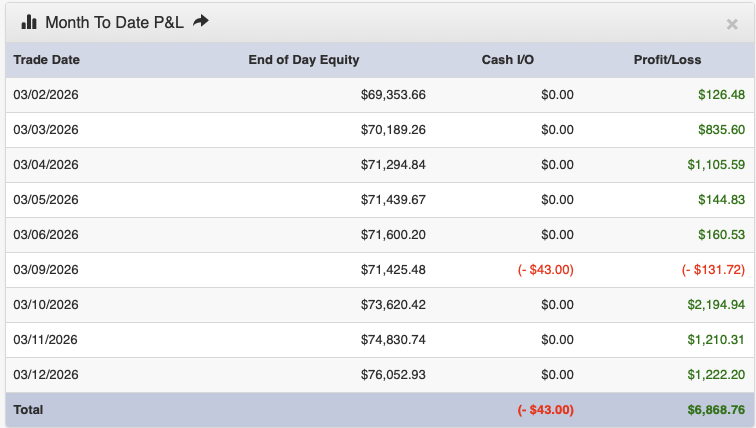Click equity value $71,600.20
This screenshot has height=428, width=756.
393,235
